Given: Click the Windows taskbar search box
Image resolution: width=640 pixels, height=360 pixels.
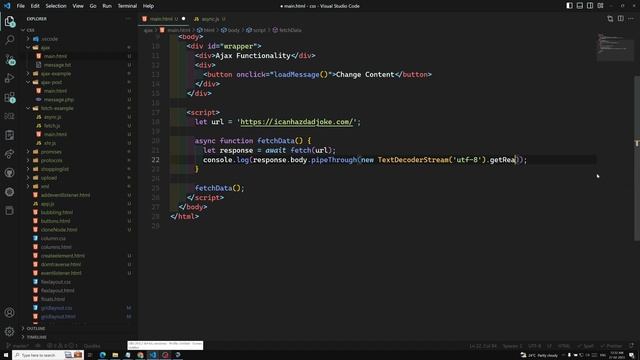Looking at the screenshot, I should [48, 355].
